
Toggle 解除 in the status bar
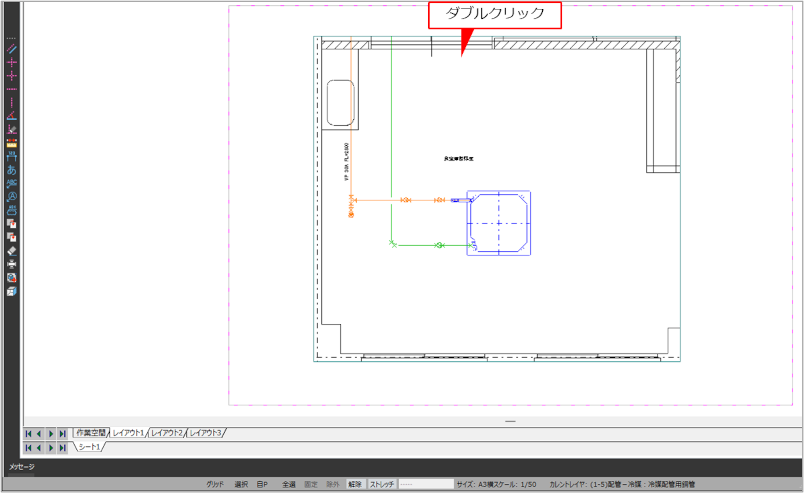point(354,484)
